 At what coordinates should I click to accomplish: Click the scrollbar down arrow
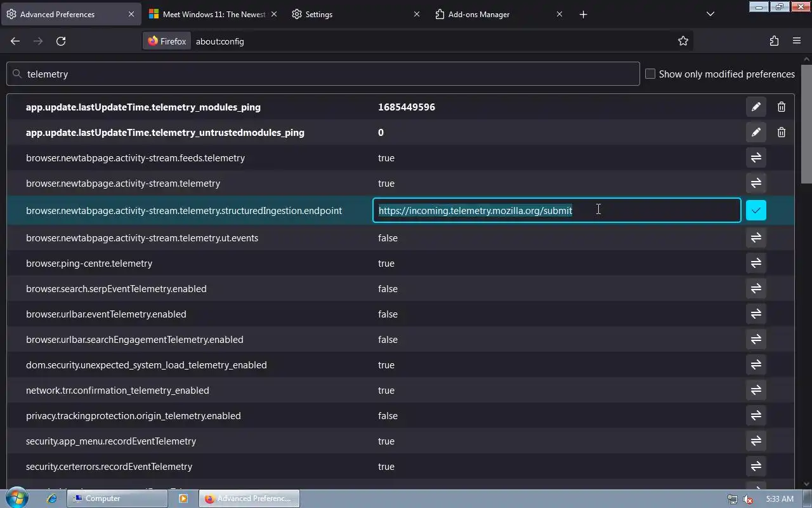pos(807,484)
